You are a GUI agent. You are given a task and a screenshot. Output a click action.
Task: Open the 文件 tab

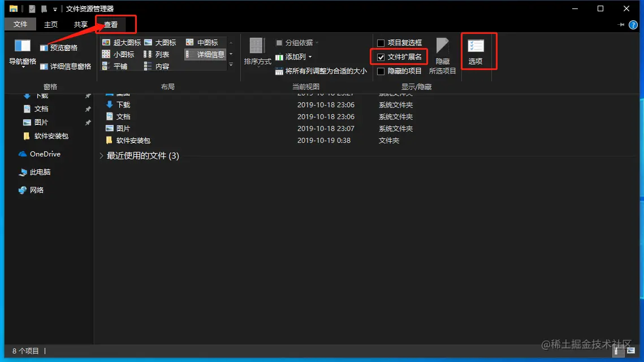click(x=20, y=24)
